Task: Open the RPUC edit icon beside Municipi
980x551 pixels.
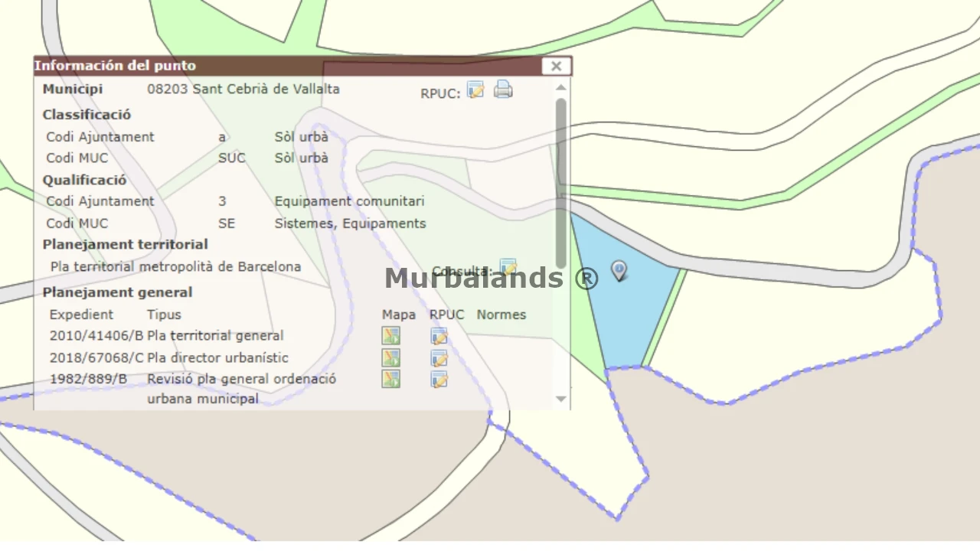Action: click(475, 90)
